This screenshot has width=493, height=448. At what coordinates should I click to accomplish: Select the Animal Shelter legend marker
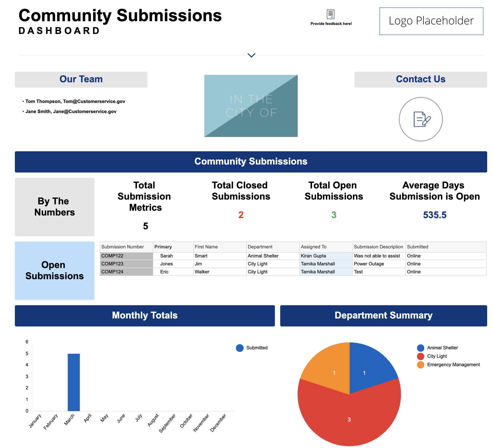421,348
